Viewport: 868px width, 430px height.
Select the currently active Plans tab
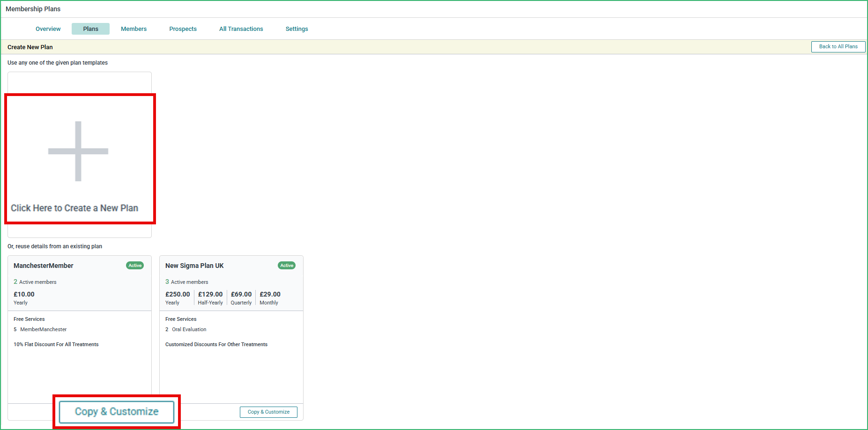click(90, 29)
